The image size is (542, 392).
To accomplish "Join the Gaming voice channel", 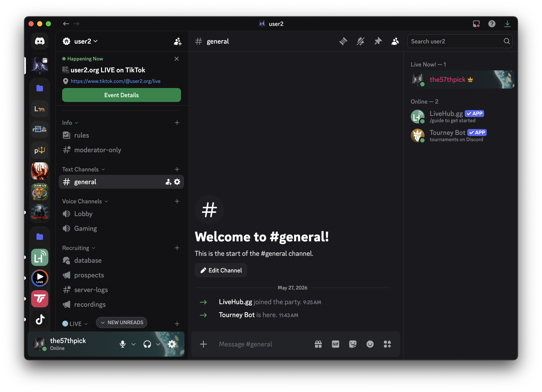I will coord(121,228).
